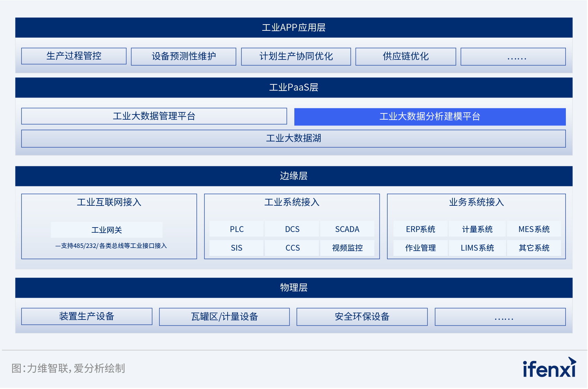Select the 作业管理 cell

421,248
